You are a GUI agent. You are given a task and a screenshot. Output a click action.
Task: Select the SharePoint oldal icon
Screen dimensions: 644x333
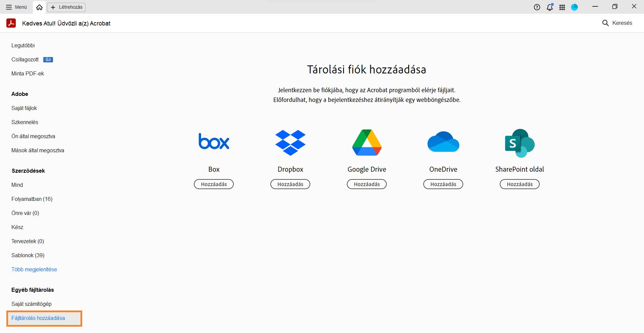tap(520, 142)
